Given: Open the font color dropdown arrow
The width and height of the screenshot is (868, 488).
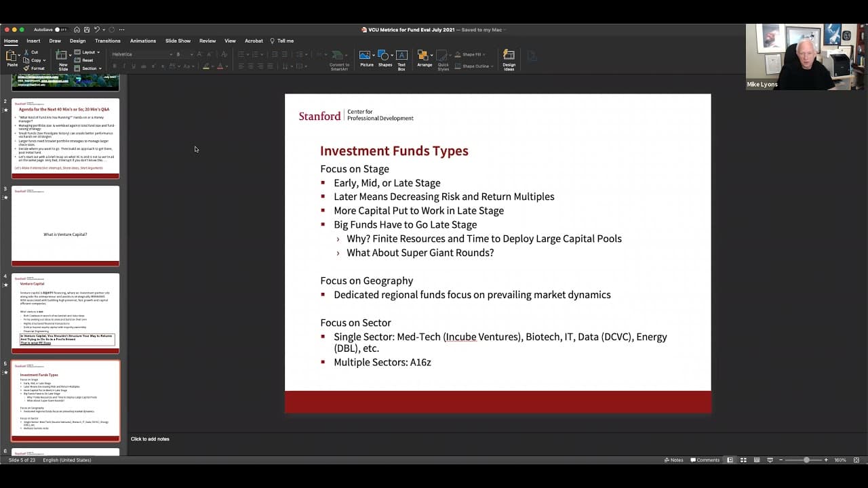Looking at the screenshot, I should point(226,66).
